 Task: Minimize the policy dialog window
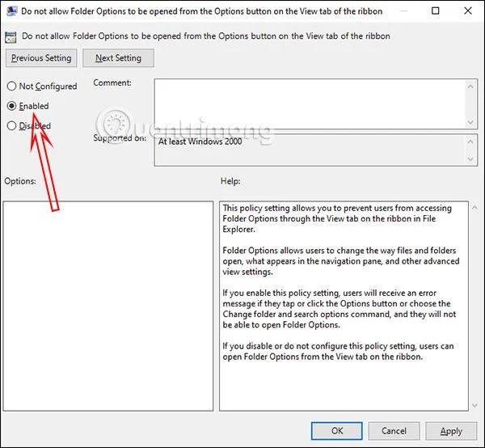click(403, 11)
